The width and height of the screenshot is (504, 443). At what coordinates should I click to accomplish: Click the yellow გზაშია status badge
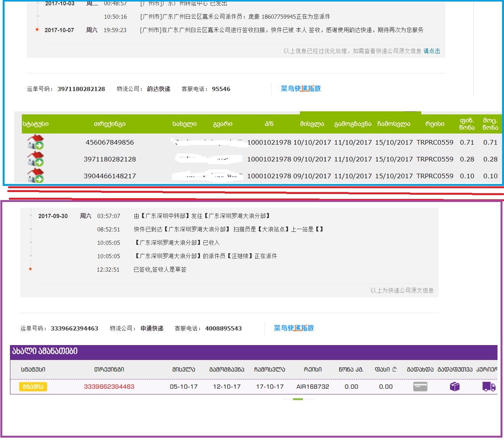pyautogui.click(x=33, y=387)
